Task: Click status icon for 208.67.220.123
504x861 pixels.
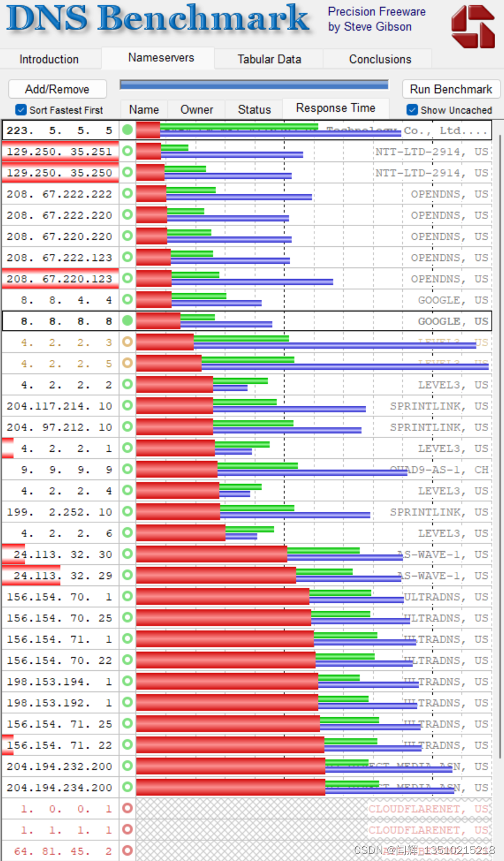Action: 127,278
